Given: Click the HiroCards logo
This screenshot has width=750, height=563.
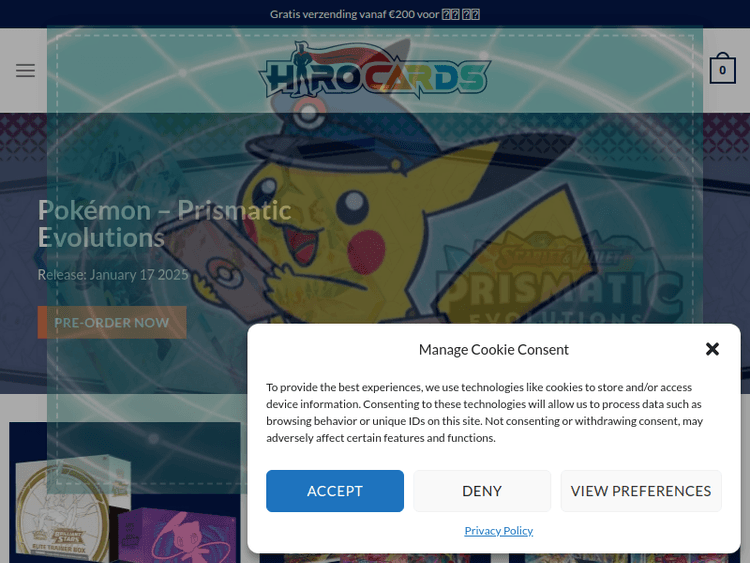Looking at the screenshot, I should click(x=375, y=72).
